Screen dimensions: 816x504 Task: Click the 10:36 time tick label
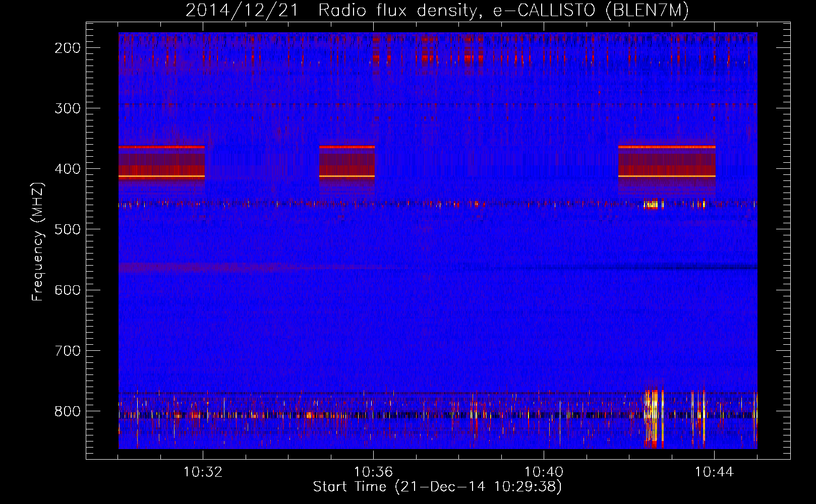point(373,472)
